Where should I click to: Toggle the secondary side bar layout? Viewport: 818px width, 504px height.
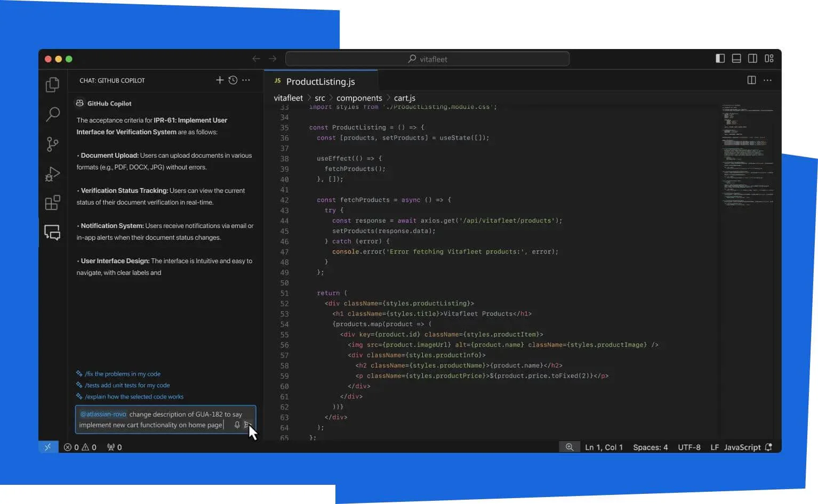(x=752, y=59)
